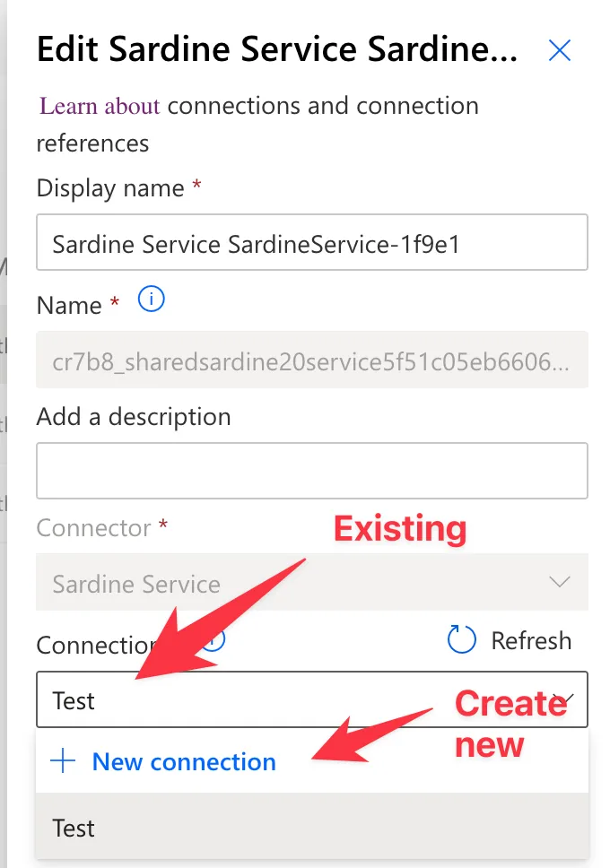Click the Edit Sardine Service panel title
The image size is (610, 868).
(x=277, y=51)
